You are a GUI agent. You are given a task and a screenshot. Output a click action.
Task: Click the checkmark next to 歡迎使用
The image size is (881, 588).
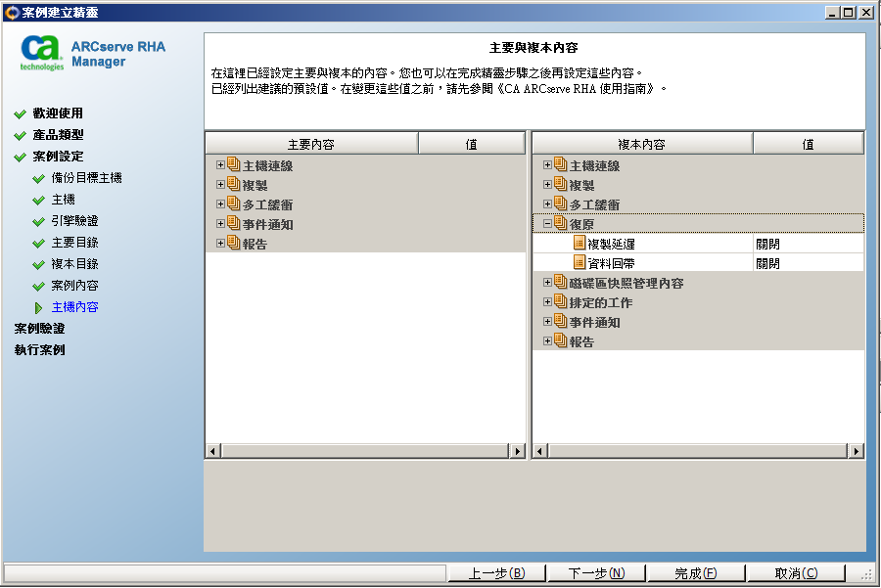(21, 114)
